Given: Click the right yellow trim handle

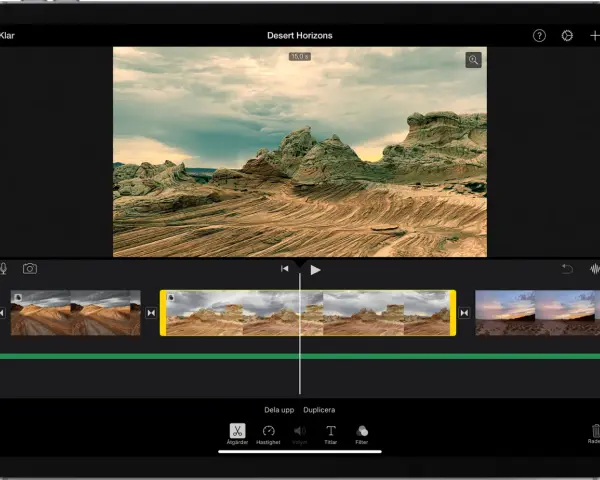Looking at the screenshot, I should 453,313.
